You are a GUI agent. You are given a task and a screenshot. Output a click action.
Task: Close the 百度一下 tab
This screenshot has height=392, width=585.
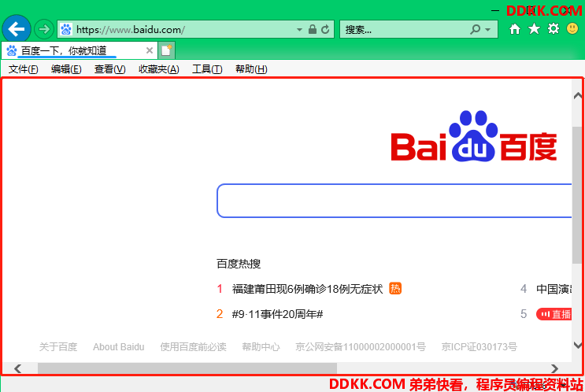point(150,50)
